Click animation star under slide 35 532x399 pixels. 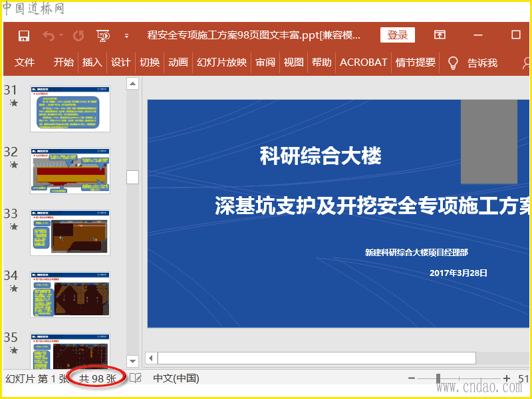tap(14, 350)
